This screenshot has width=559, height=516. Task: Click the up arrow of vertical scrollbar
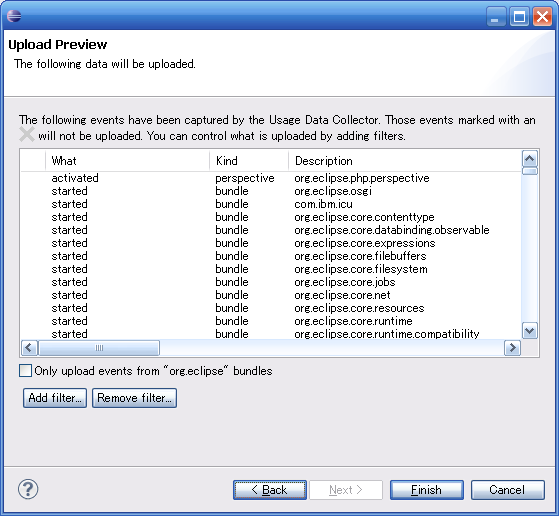pyautogui.click(x=530, y=158)
